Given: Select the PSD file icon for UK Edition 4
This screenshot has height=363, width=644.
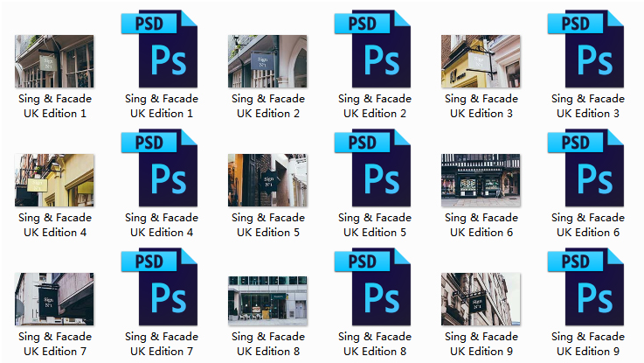Looking at the screenshot, I should (161, 168).
